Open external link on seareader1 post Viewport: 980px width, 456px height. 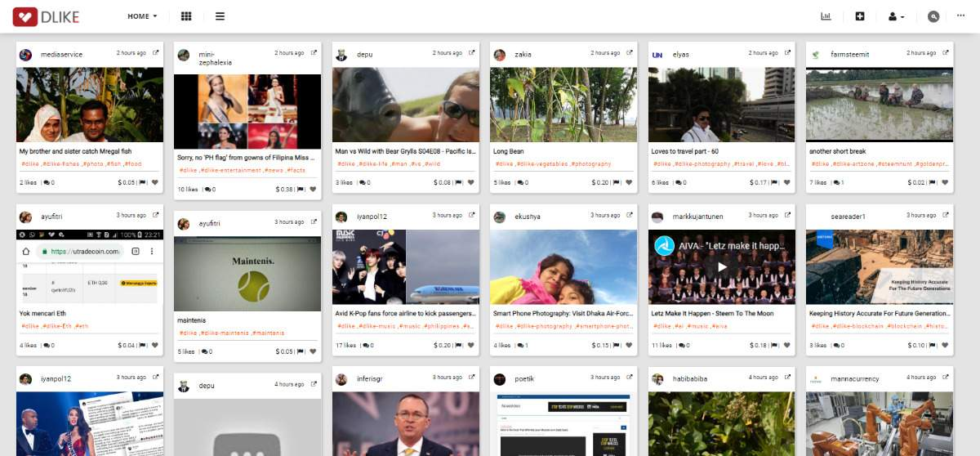[x=946, y=216]
